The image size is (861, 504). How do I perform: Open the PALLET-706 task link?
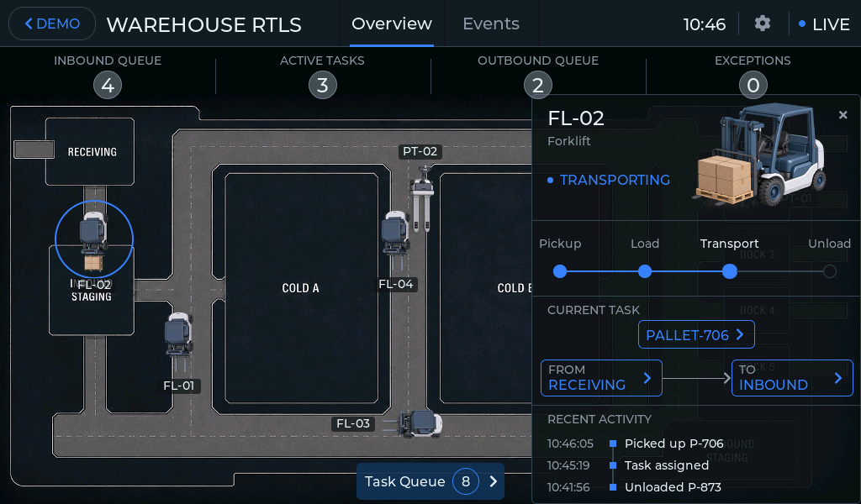tap(696, 334)
